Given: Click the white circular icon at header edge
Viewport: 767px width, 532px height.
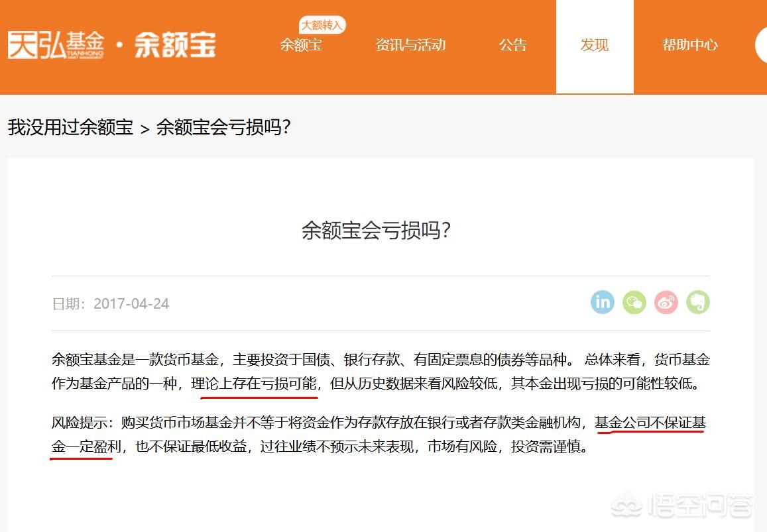Looking at the screenshot, I should pyautogui.click(x=761, y=45).
